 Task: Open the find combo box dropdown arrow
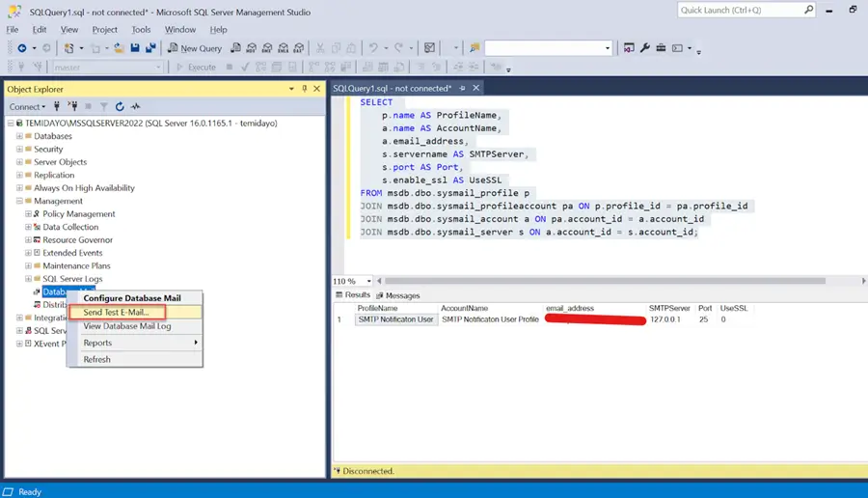(x=608, y=48)
